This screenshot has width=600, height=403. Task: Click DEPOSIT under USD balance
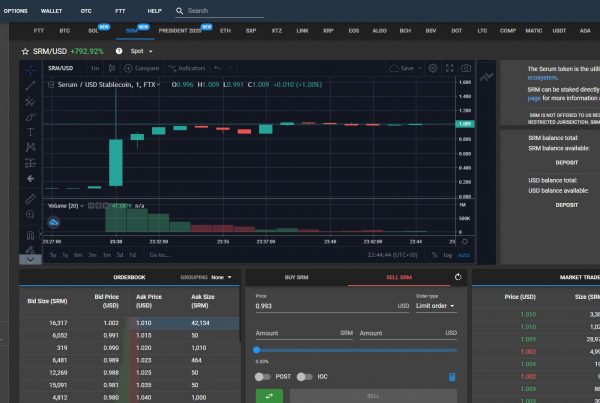[567, 205]
